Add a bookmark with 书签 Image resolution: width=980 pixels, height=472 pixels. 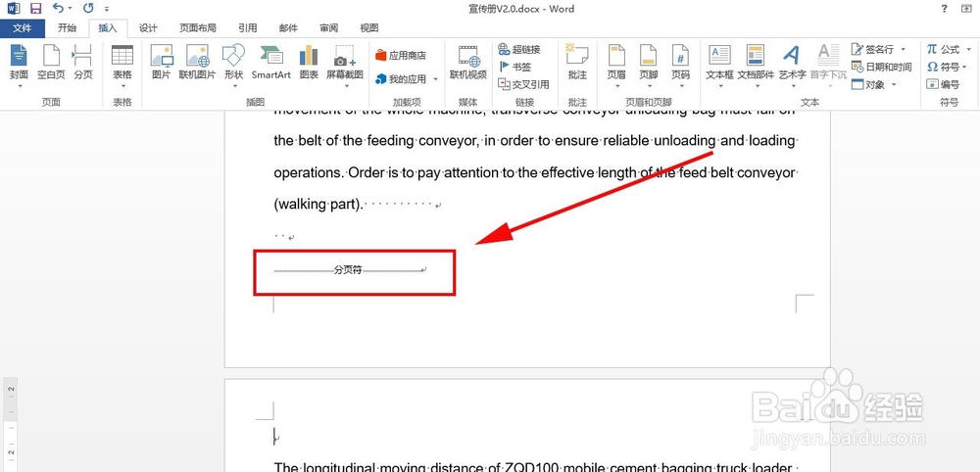pyautogui.click(x=515, y=67)
